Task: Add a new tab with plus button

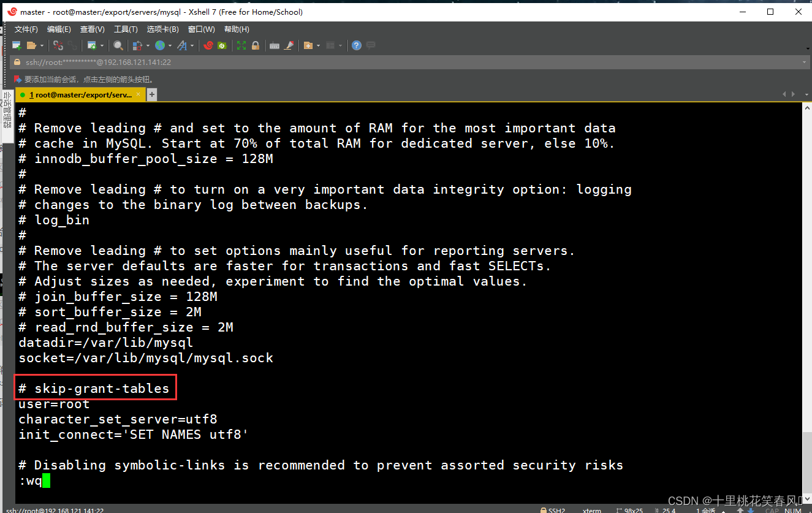Action: pyautogui.click(x=152, y=94)
